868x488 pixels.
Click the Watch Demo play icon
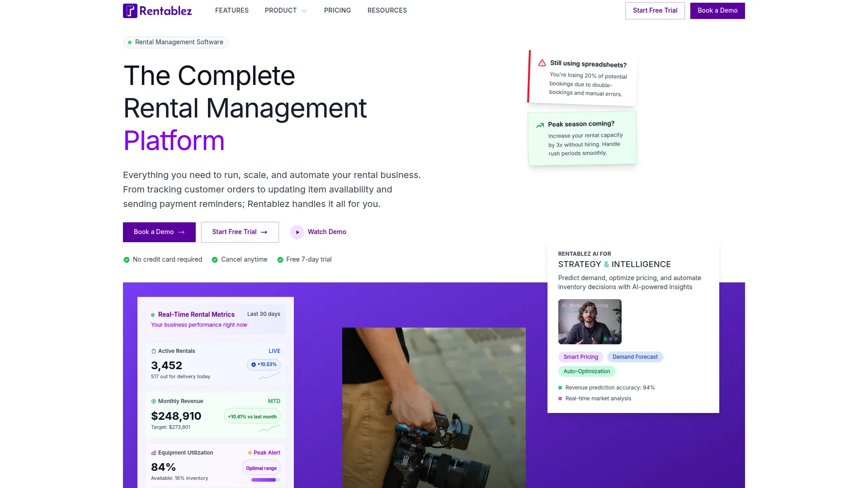tap(297, 232)
